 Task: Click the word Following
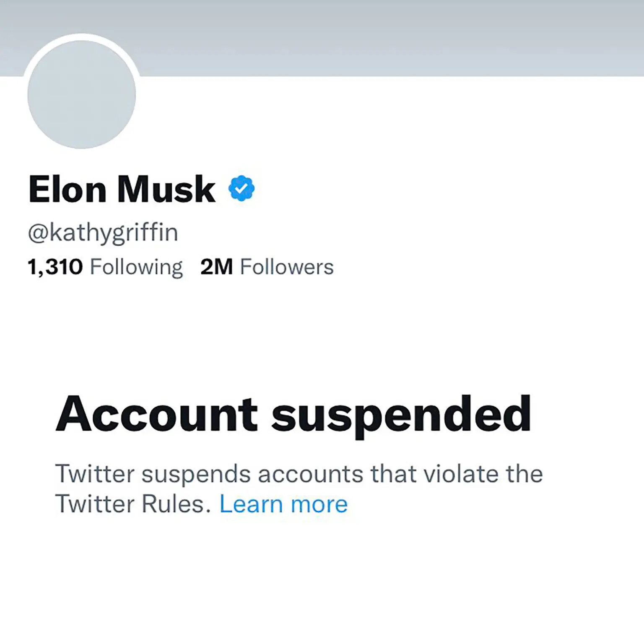pyautogui.click(x=137, y=267)
